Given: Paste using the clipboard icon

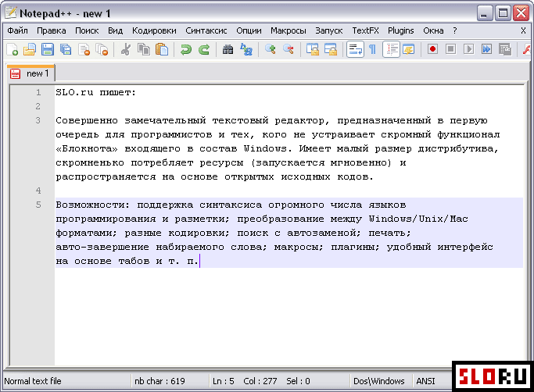Looking at the screenshot, I should (x=162, y=49).
